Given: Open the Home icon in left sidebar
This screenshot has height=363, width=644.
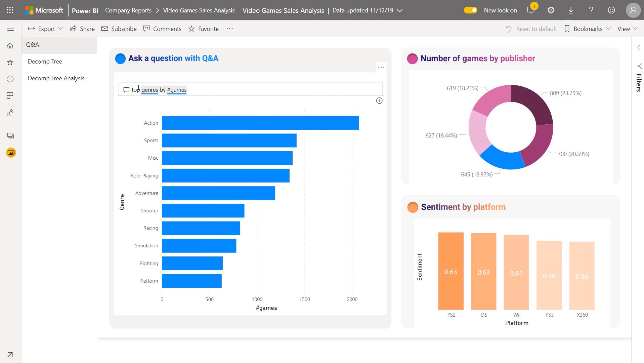Looking at the screenshot, I should 10,45.
